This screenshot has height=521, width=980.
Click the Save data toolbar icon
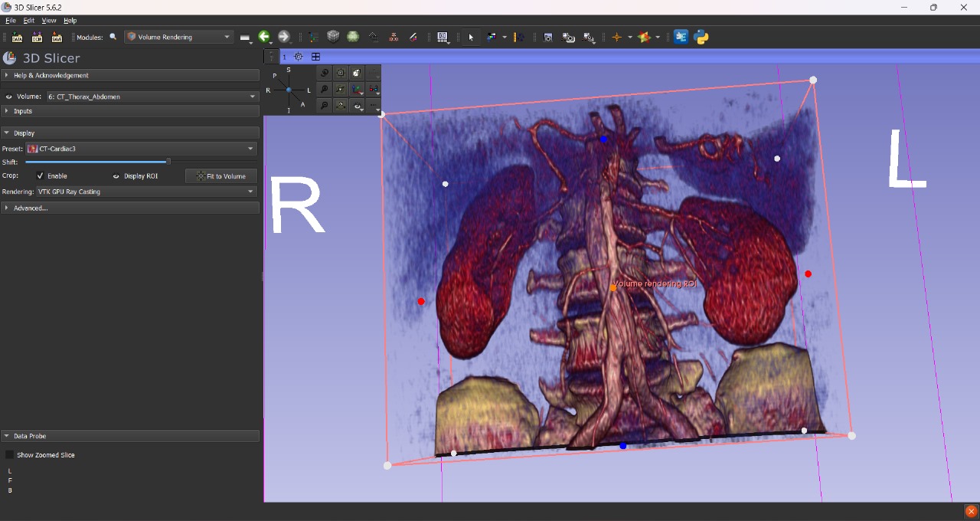point(57,37)
